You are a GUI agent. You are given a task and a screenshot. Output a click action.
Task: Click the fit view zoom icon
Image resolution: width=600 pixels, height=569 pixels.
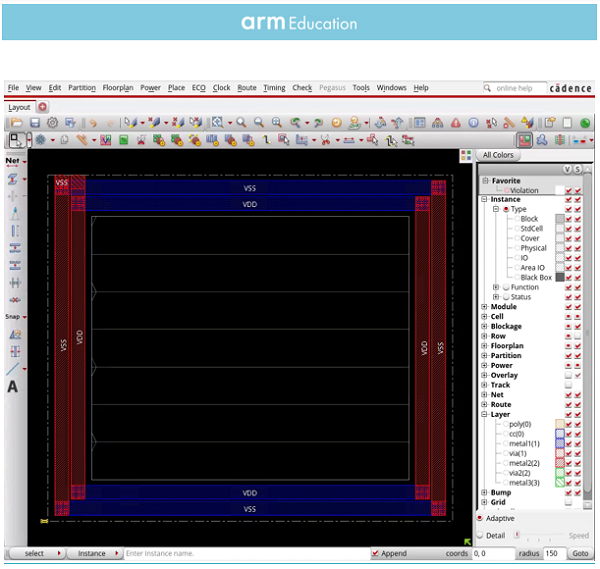(x=218, y=122)
